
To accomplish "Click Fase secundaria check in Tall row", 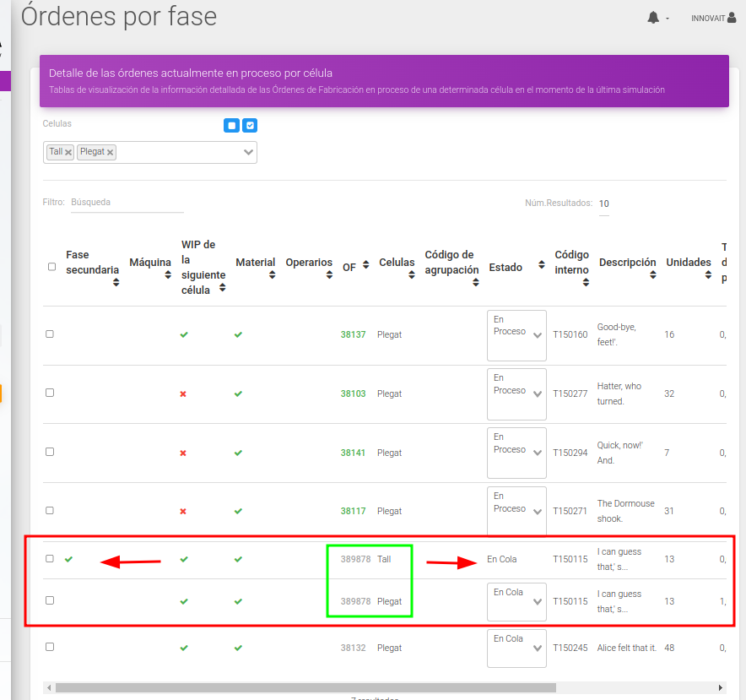I will [69, 559].
